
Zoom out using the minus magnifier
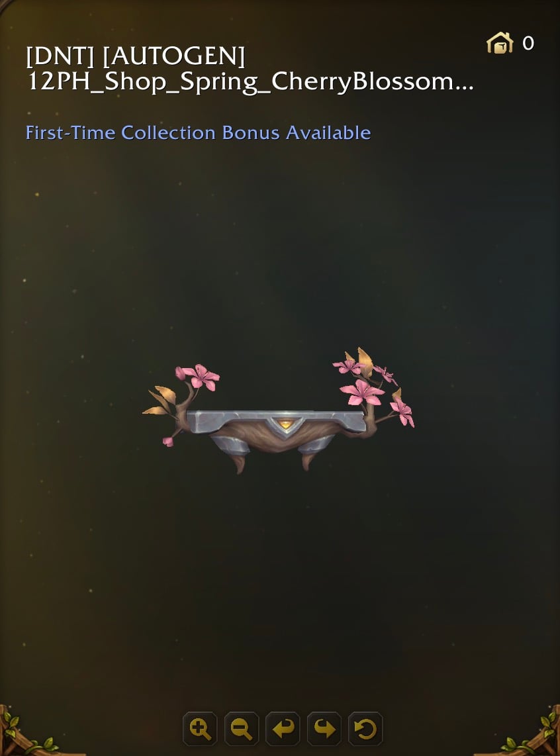tap(242, 728)
